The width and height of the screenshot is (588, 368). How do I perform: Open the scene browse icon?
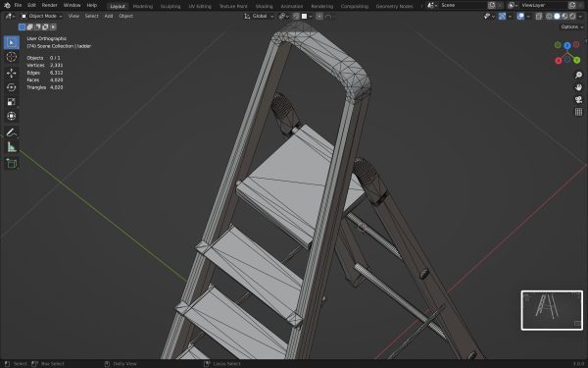pos(432,5)
